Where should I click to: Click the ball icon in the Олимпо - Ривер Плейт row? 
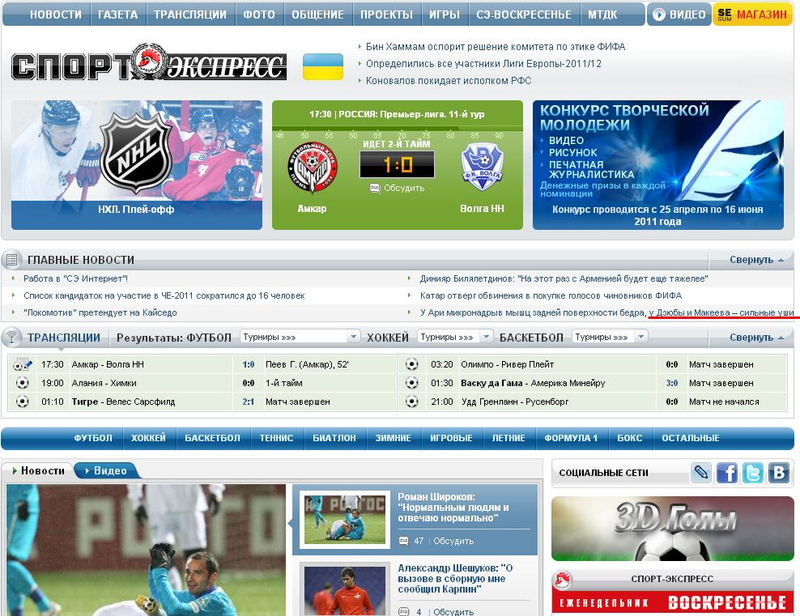[x=412, y=364]
